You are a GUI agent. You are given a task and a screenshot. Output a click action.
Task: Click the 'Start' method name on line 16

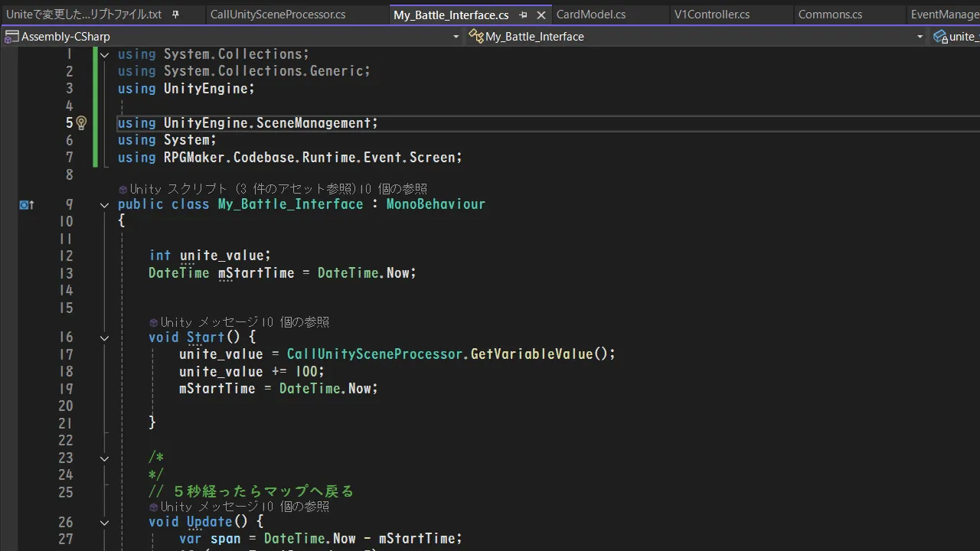coord(206,337)
